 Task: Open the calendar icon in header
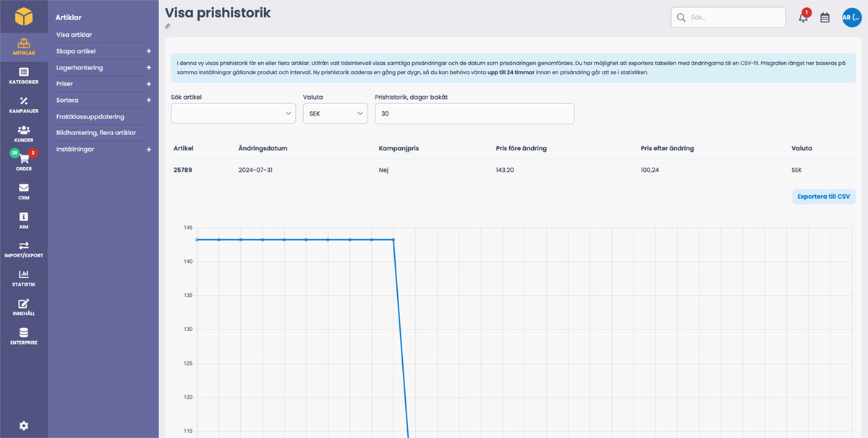click(x=825, y=17)
